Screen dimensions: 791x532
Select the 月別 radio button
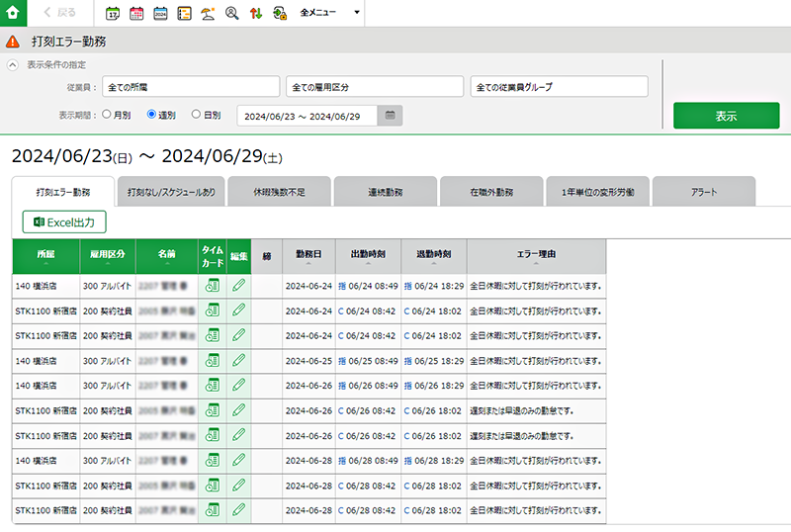tap(107, 115)
